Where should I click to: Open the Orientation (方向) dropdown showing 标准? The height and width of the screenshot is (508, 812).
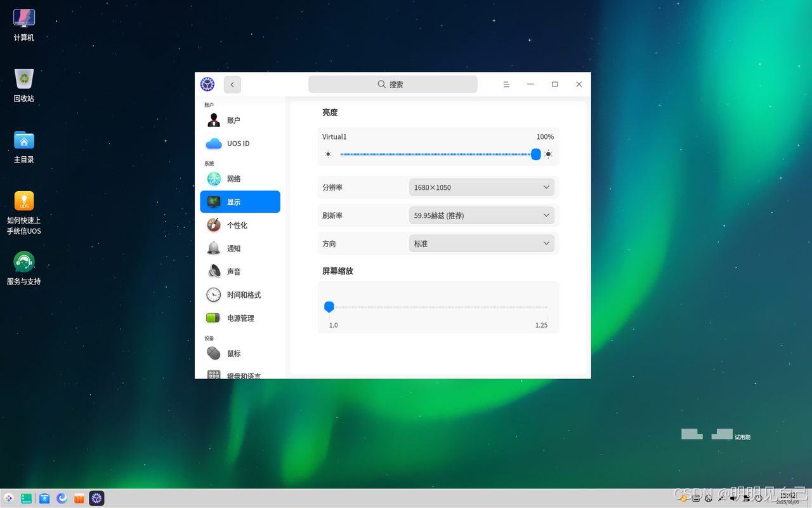pyautogui.click(x=481, y=243)
